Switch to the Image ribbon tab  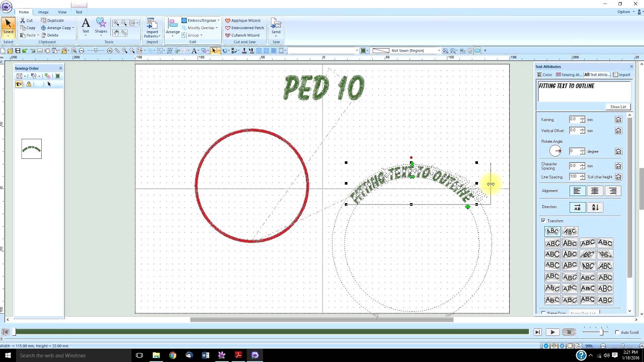pyautogui.click(x=44, y=12)
